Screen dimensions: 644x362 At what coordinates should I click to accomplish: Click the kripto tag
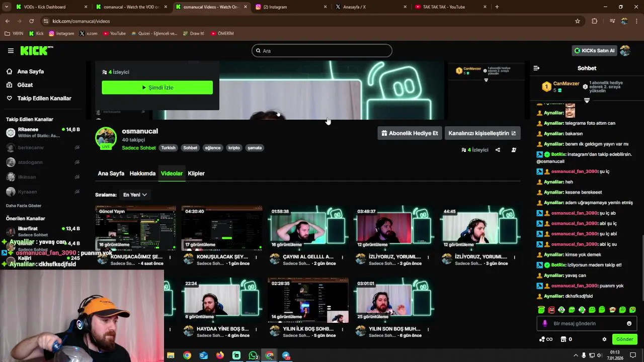tap(234, 148)
